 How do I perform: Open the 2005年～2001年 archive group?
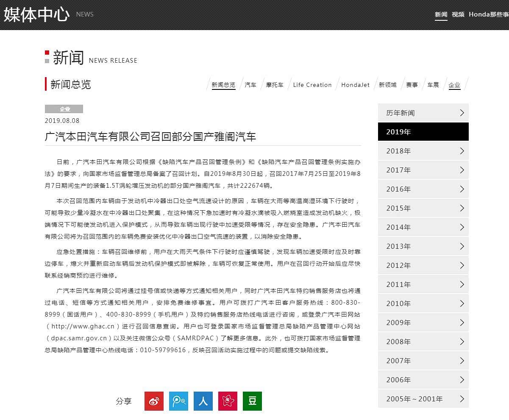pos(423,399)
